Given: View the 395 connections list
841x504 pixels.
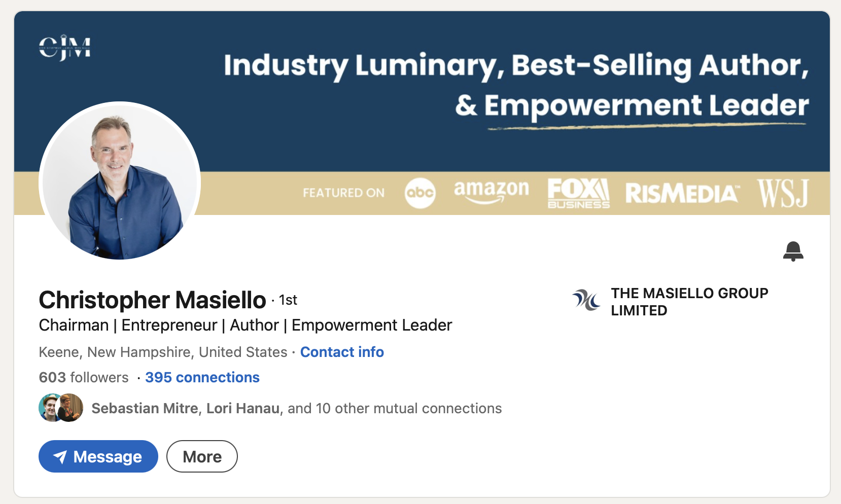Looking at the screenshot, I should pyautogui.click(x=202, y=377).
